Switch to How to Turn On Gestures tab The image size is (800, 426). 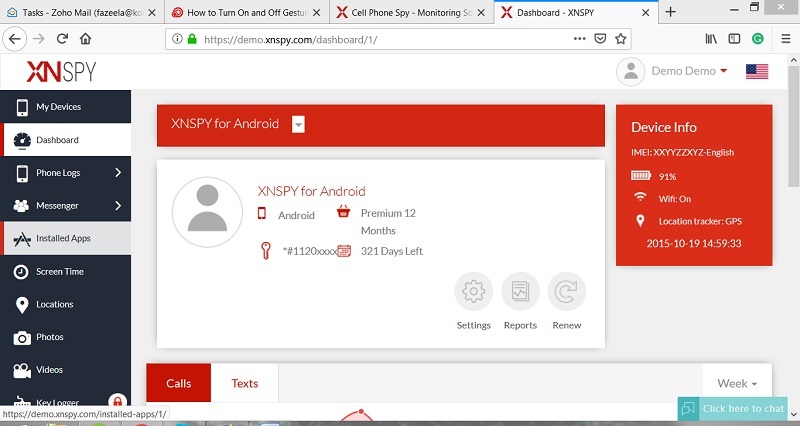coord(247,12)
